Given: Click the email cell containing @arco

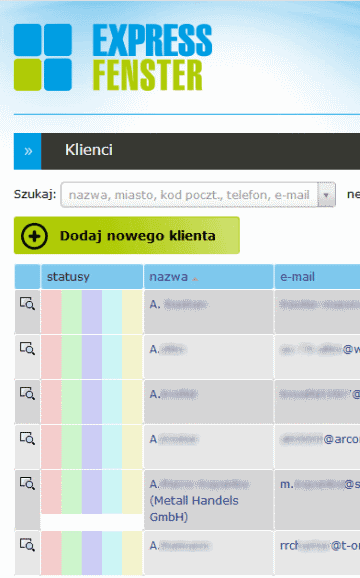Looking at the screenshot, I should (x=317, y=447).
